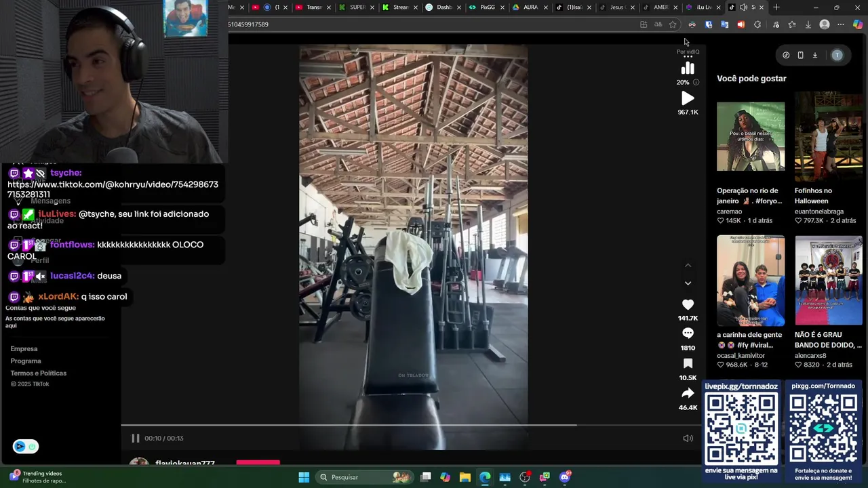Viewport: 868px width, 488px height.
Task: Open File Explorer from taskbar
Action: click(x=465, y=477)
